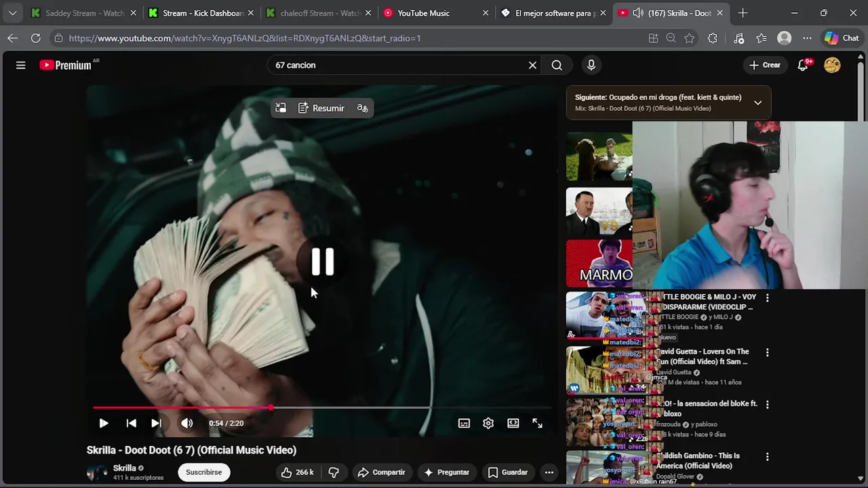Open options for Little Boogie & Milo J video
This screenshot has width=868, height=488.
(768, 298)
